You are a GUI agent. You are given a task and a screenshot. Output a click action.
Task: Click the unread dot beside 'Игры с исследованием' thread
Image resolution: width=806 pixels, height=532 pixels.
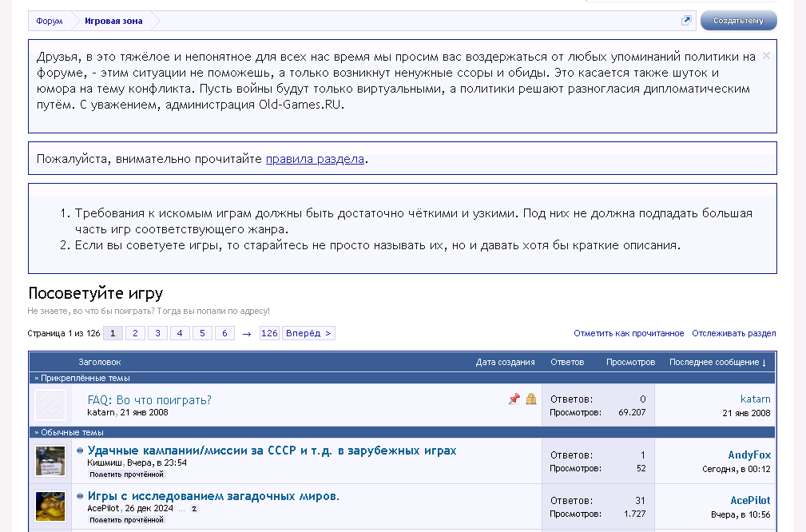click(80, 497)
